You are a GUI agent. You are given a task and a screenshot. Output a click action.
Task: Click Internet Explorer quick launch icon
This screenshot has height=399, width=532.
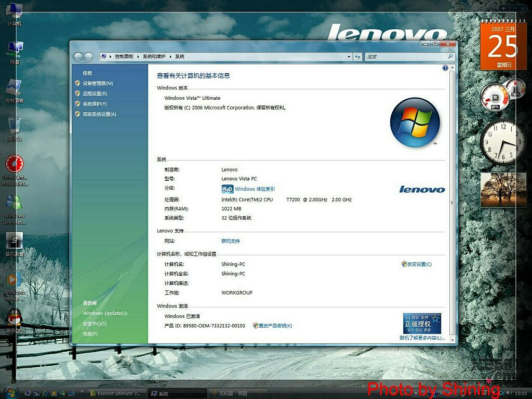point(45,394)
